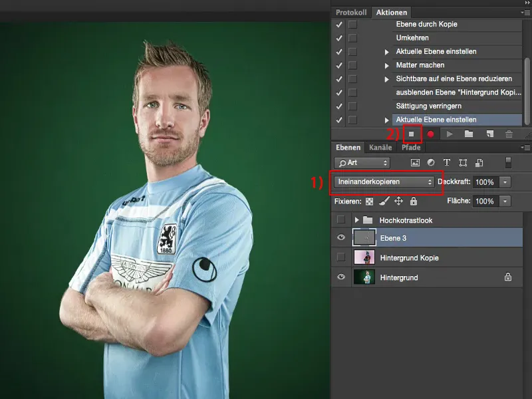This screenshot has width=532, height=399.
Task: Filter layers by smart object icon
Action: click(x=479, y=162)
